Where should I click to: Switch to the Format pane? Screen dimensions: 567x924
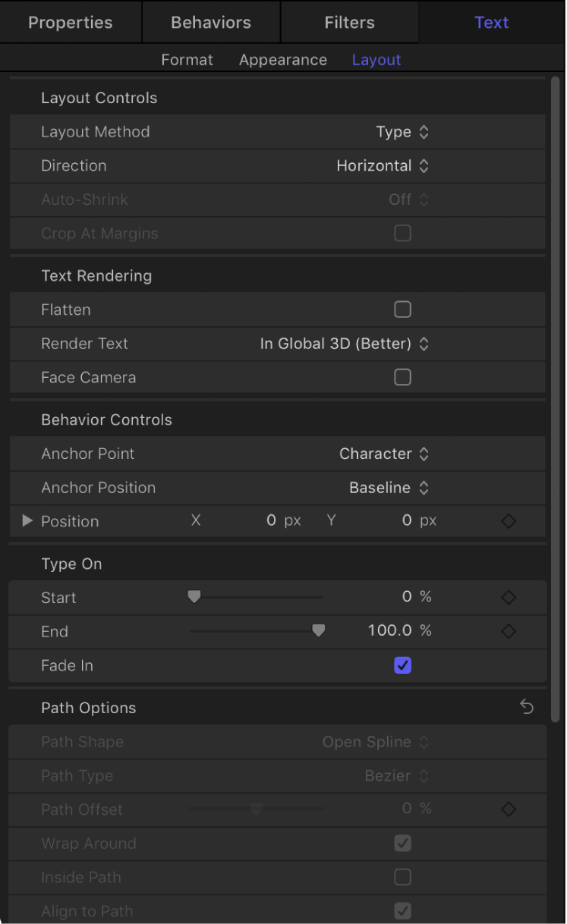pyautogui.click(x=187, y=60)
